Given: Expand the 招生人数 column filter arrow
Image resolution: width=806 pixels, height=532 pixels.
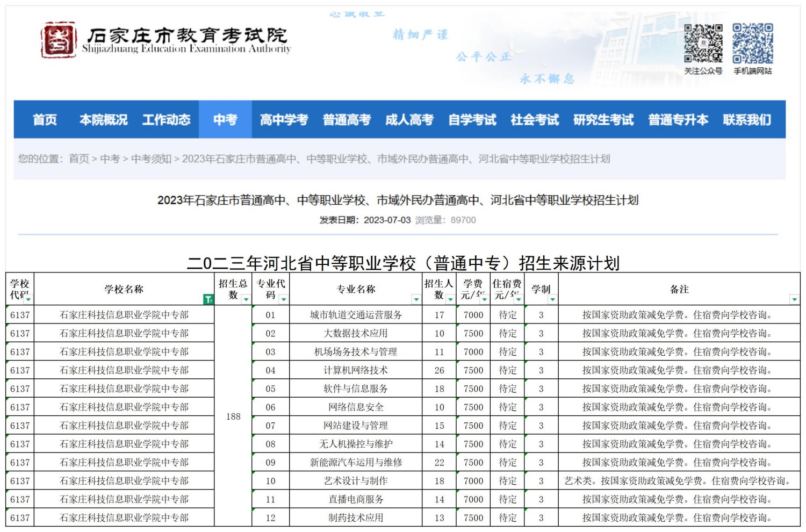Looking at the screenshot, I should click(x=450, y=299).
